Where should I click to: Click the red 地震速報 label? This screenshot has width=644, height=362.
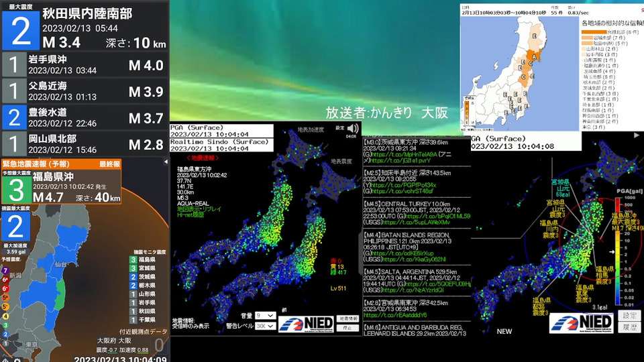(x=203, y=158)
